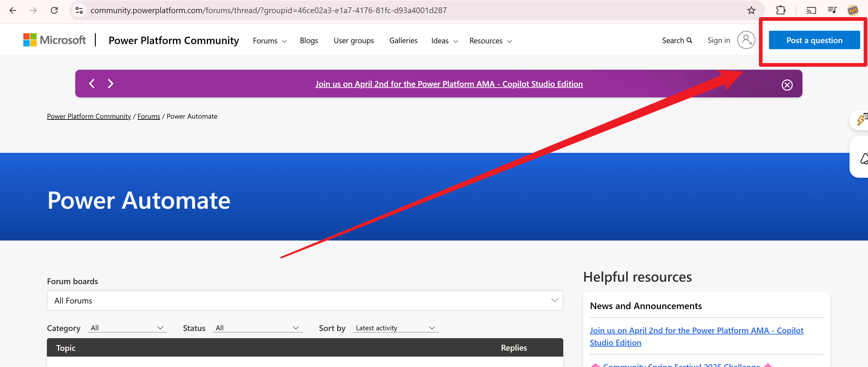The image size is (868, 367).
Task: Open the site search
Action: pos(677,40)
